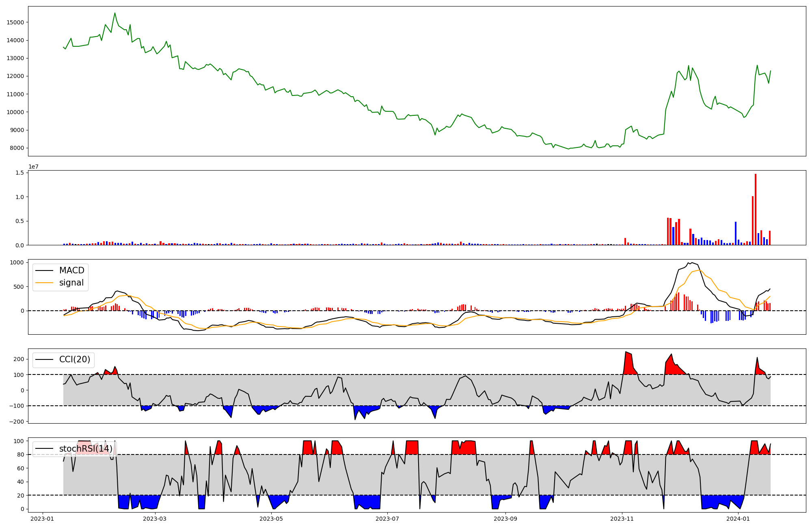Click the 2023-01 x-axis date label

[x=42, y=519]
